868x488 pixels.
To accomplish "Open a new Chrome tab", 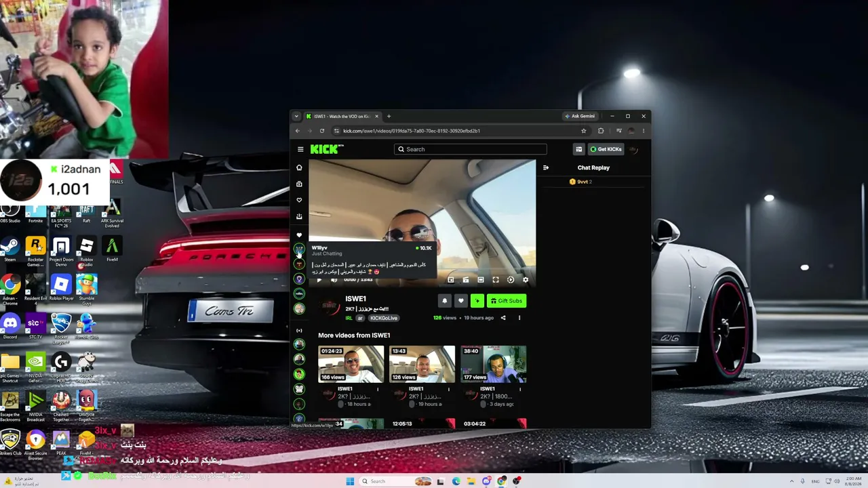I will coord(389,116).
